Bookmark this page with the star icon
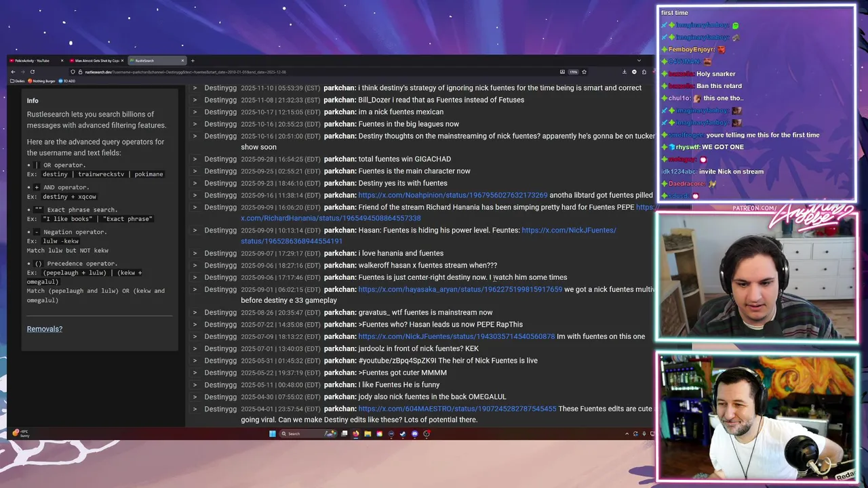 584,72
